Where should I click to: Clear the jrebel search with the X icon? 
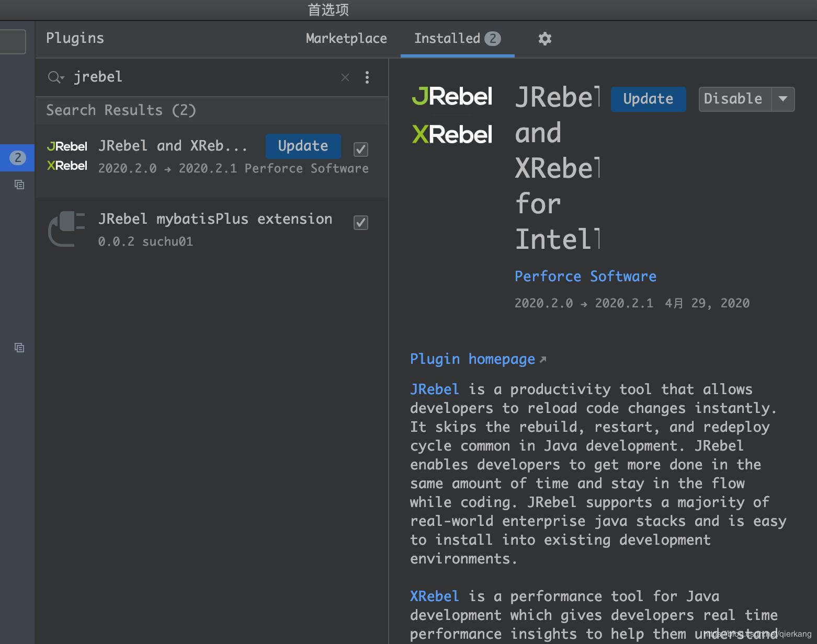pyautogui.click(x=345, y=77)
